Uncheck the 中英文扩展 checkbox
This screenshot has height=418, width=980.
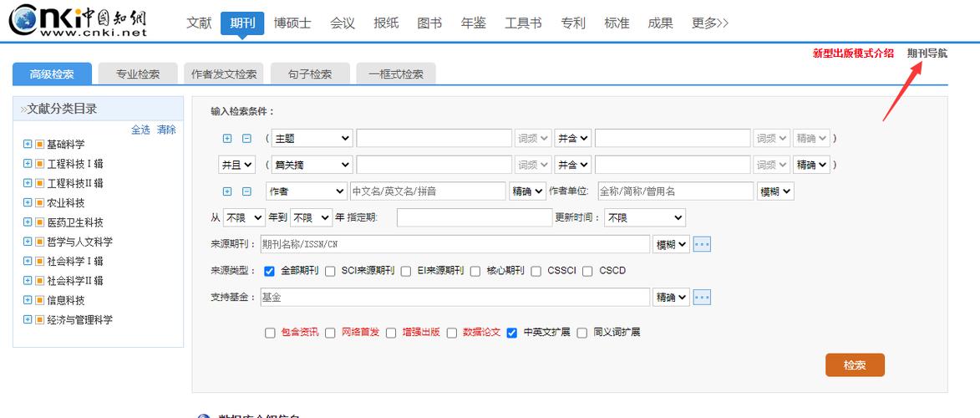pyautogui.click(x=512, y=333)
